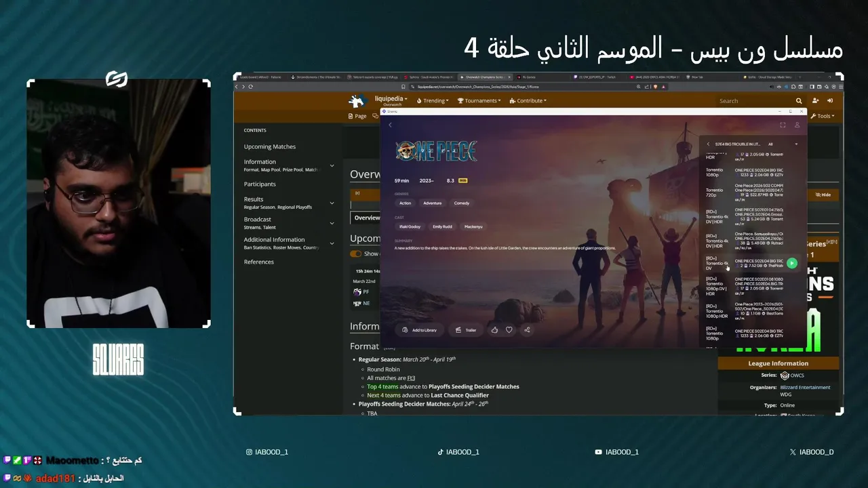
Task: Click the share icon in Stremio
Action: pyautogui.click(x=527, y=330)
